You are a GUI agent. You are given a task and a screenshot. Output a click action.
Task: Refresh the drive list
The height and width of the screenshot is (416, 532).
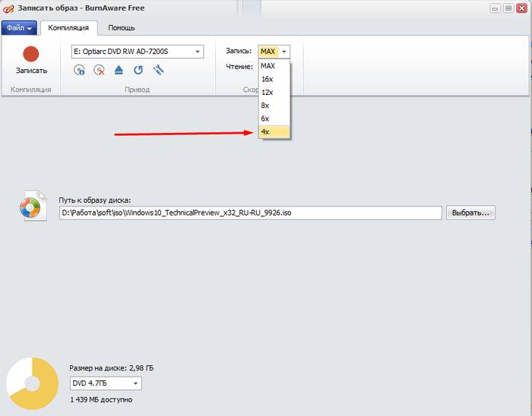coord(138,70)
